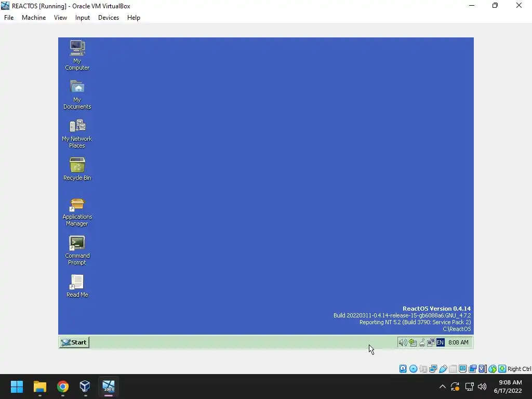Click the EN keyboard language indicator
Viewport: 532px width, 399px height.
point(440,342)
